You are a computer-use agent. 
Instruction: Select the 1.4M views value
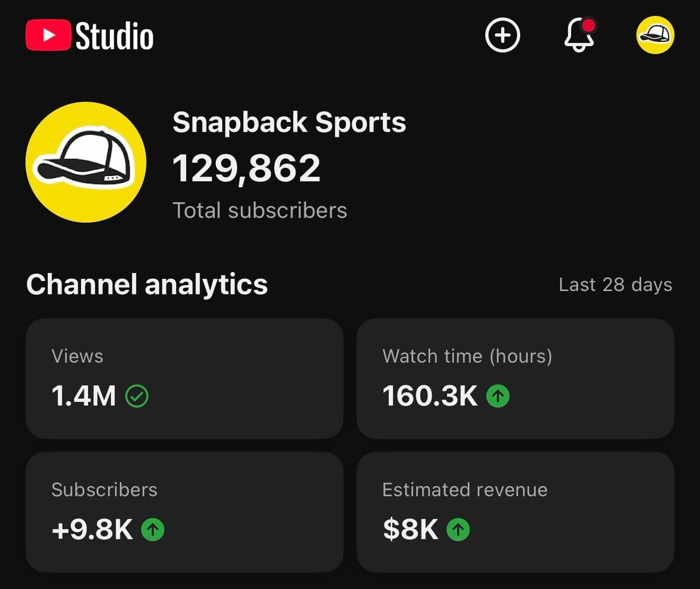(84, 397)
